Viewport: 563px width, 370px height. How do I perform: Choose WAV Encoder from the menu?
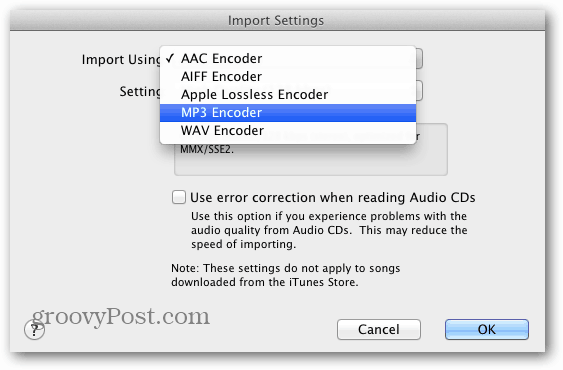(x=288, y=131)
